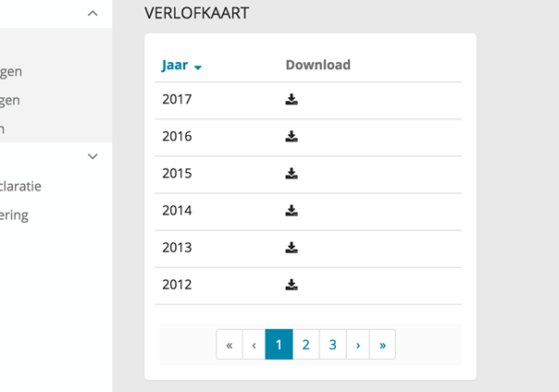Download the verlofkaart for year 2014
Image resolution: width=559 pixels, height=392 pixels.
point(292,211)
